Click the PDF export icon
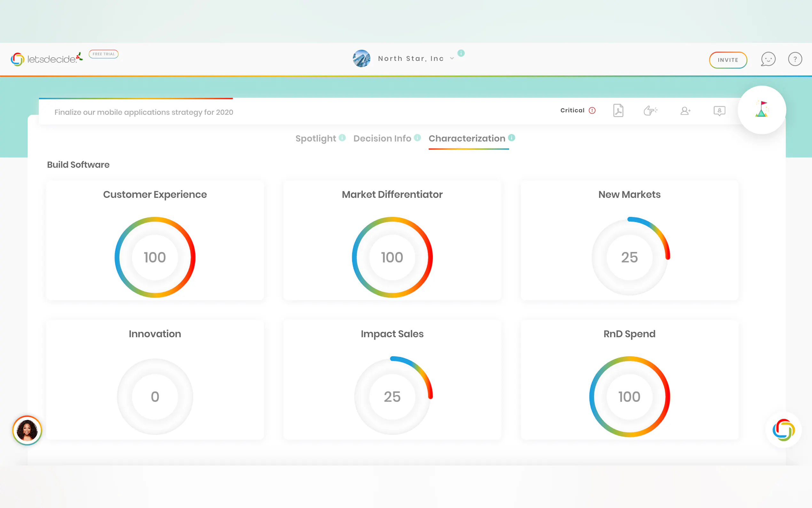 tap(618, 111)
